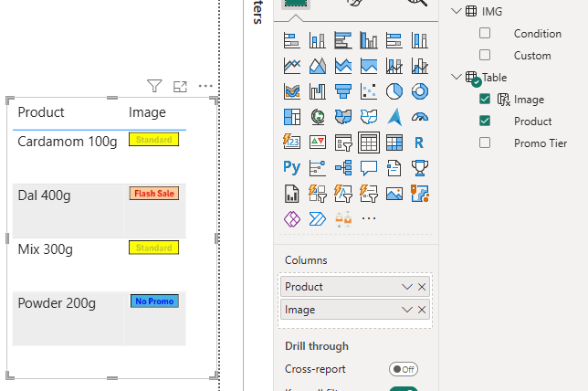Collapse the IMG table in Data pane
588x391 pixels.
pos(456,11)
